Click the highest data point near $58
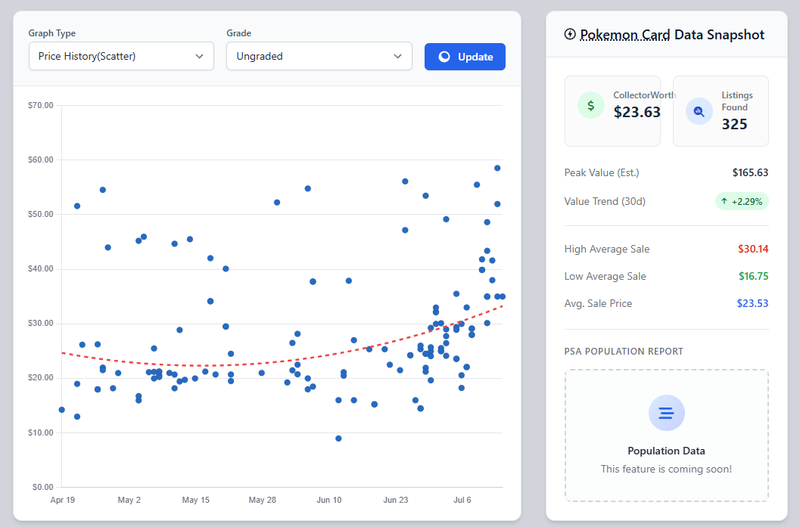This screenshot has width=800, height=527. click(x=497, y=168)
